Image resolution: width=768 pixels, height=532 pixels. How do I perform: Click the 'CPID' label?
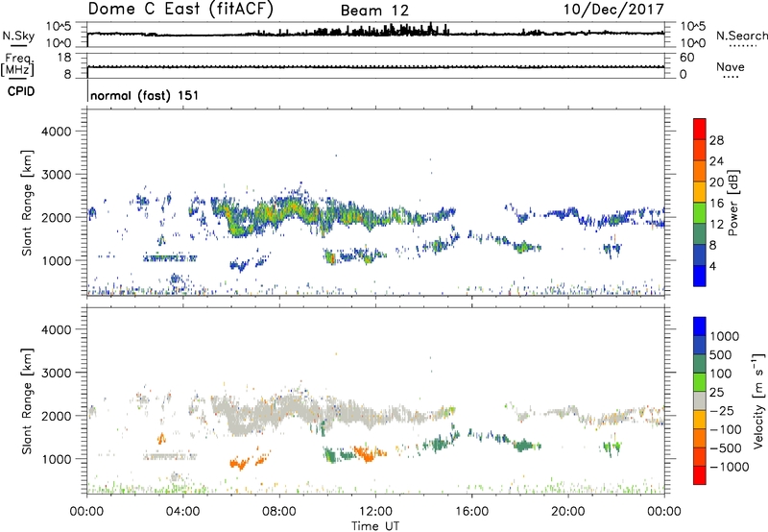(21, 91)
